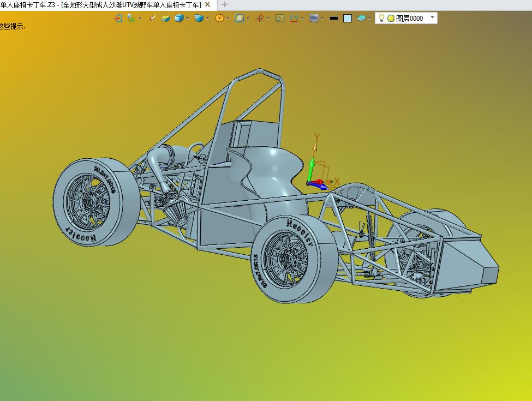Click the red crosshair orientation icon
This screenshot has width=532, height=401.
(x=260, y=18)
